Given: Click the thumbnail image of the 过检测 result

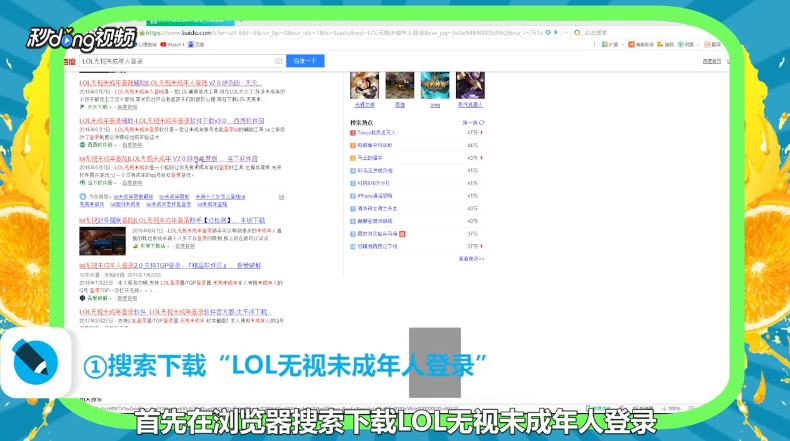Looking at the screenshot, I should click(x=102, y=241).
